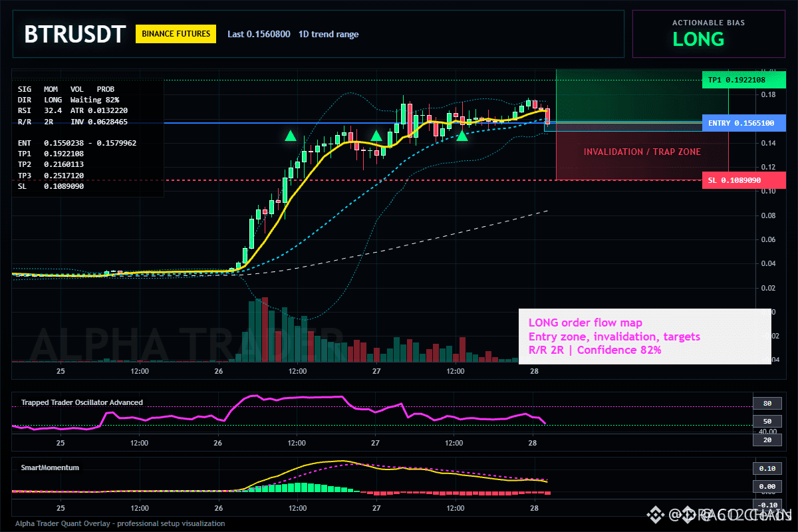Click the Alpha Trader Quant Overlay footer text

(120, 523)
